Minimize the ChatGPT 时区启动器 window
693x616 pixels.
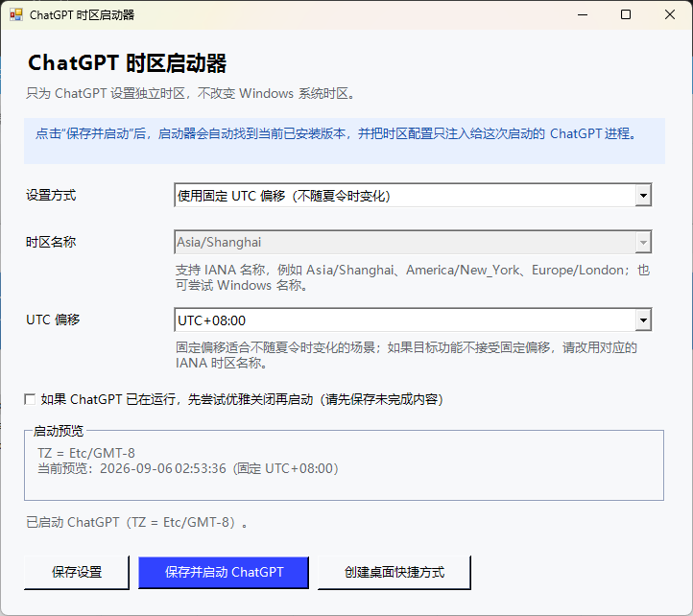583,15
